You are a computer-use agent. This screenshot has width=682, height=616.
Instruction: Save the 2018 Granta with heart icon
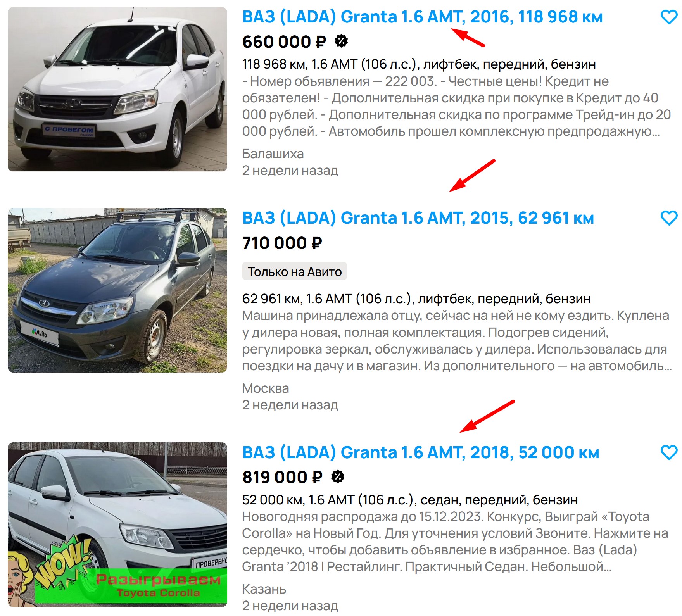[669, 452]
